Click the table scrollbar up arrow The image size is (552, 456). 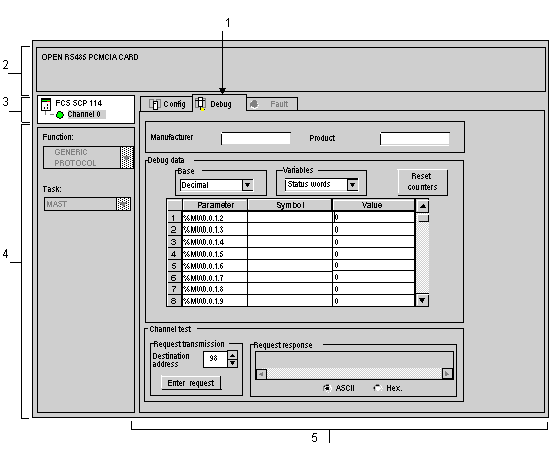coord(422,206)
